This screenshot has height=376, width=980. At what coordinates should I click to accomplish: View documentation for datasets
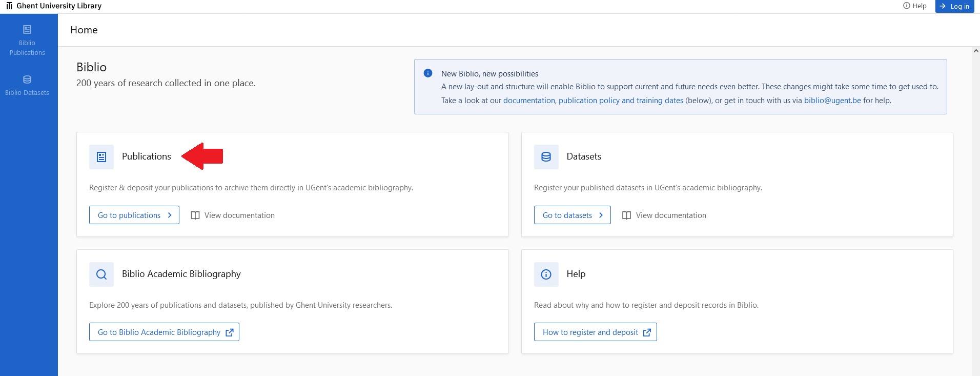tap(670, 215)
